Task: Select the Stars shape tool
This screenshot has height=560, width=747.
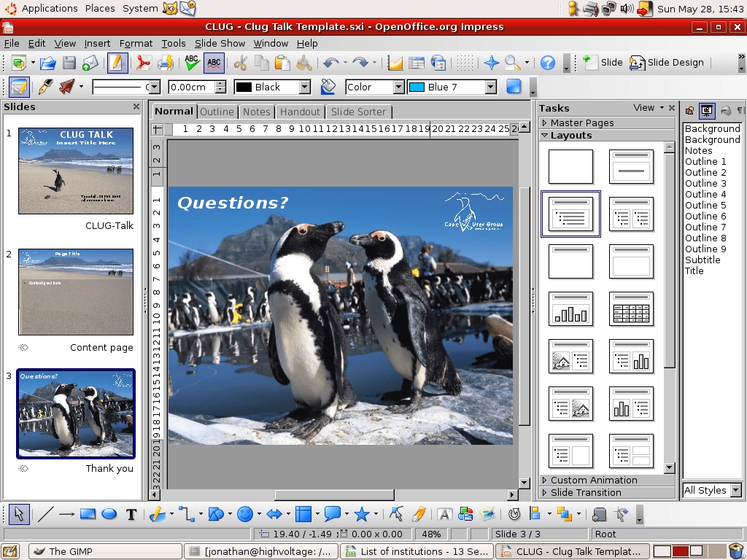Action: (362, 514)
